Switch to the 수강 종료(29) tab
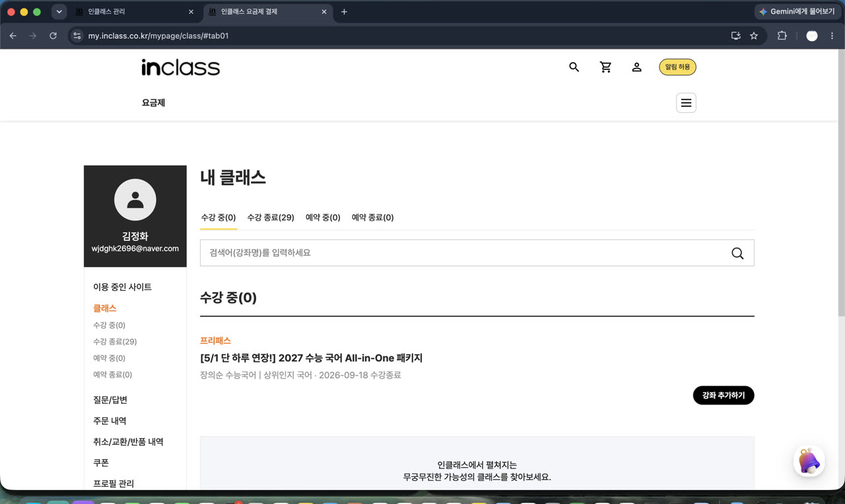Image resolution: width=845 pixels, height=504 pixels. 271,218
